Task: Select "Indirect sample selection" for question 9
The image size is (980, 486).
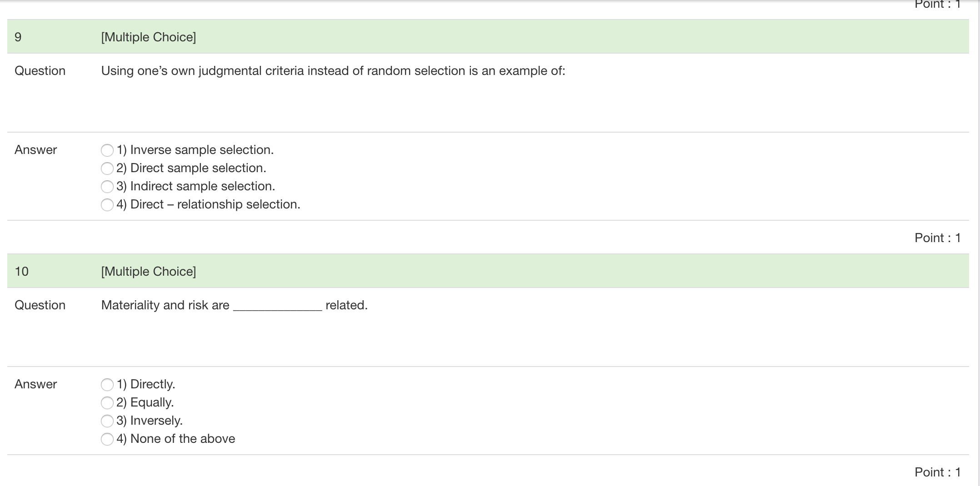Action: [x=107, y=186]
